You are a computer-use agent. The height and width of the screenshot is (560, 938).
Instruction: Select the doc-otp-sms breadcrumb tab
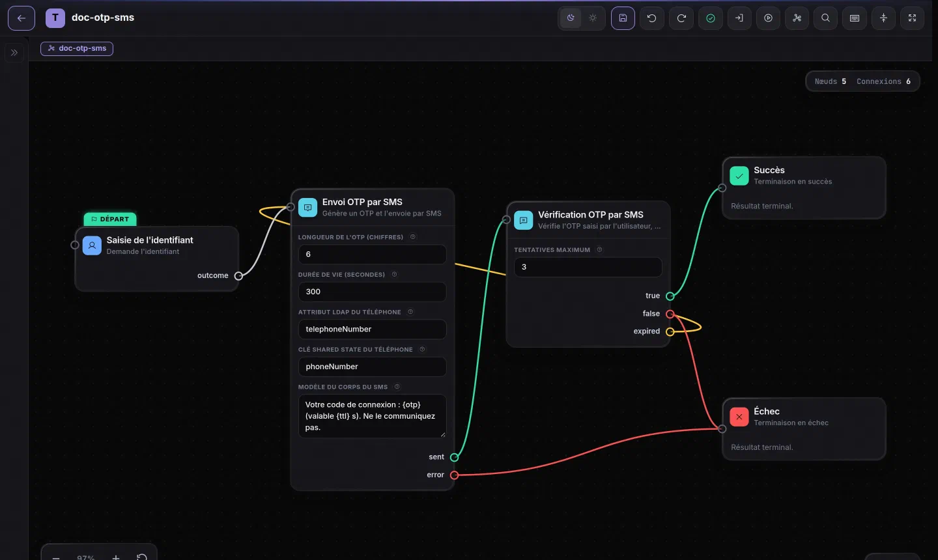pos(77,49)
